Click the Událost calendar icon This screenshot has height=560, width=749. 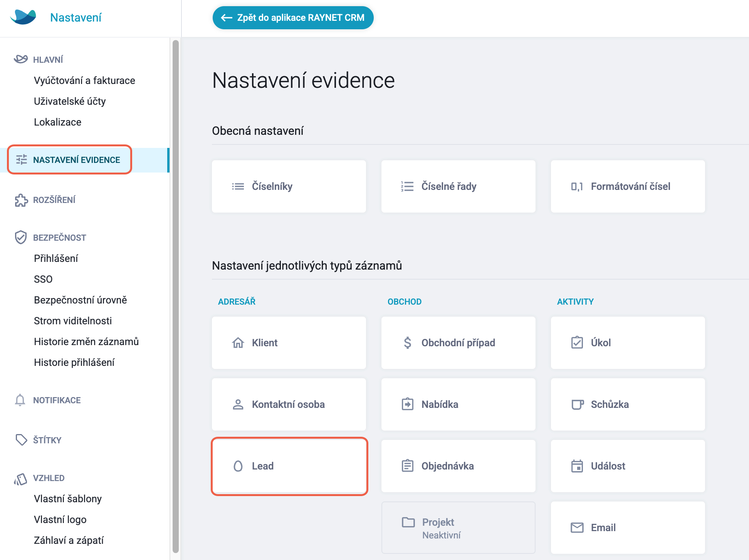tap(577, 466)
